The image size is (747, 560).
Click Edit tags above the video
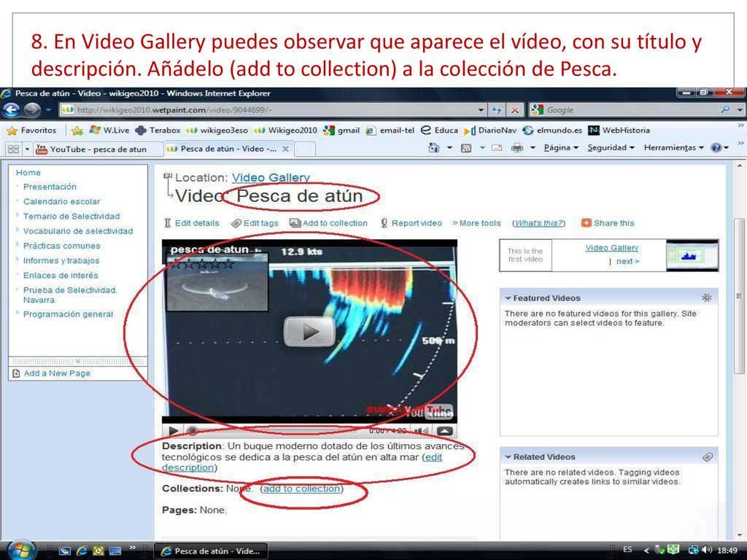(255, 223)
